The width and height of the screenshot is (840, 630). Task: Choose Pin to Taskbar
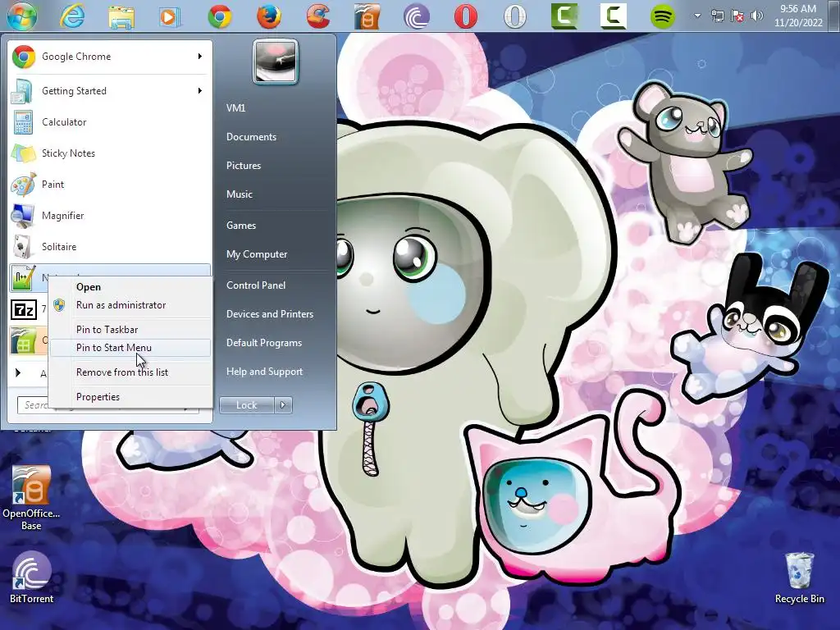pos(107,330)
